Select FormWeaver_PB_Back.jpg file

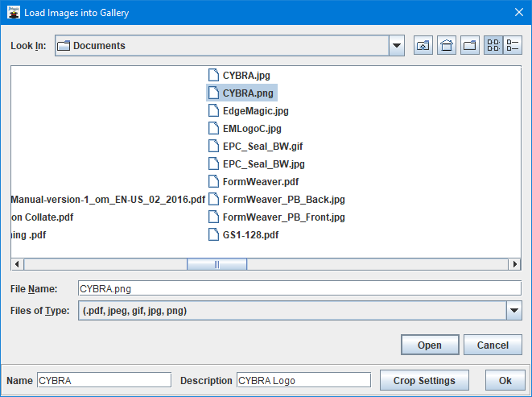[283, 200]
